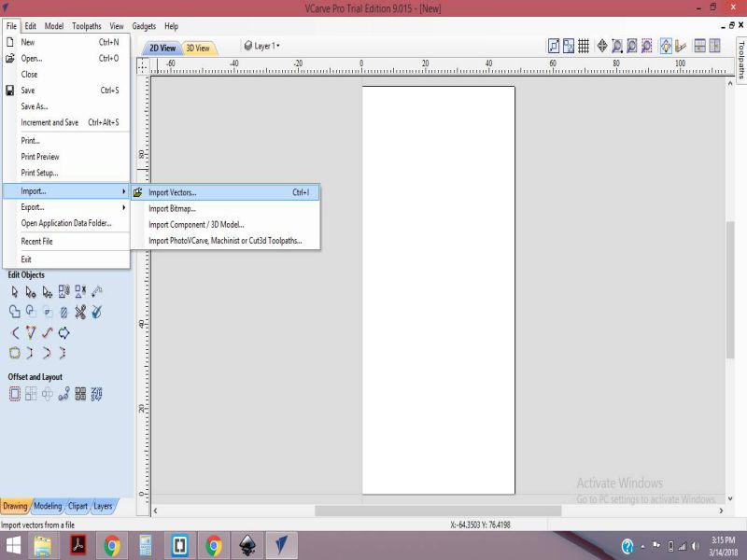Click Increment and Save menu entry
The height and width of the screenshot is (560, 747).
click(x=66, y=122)
